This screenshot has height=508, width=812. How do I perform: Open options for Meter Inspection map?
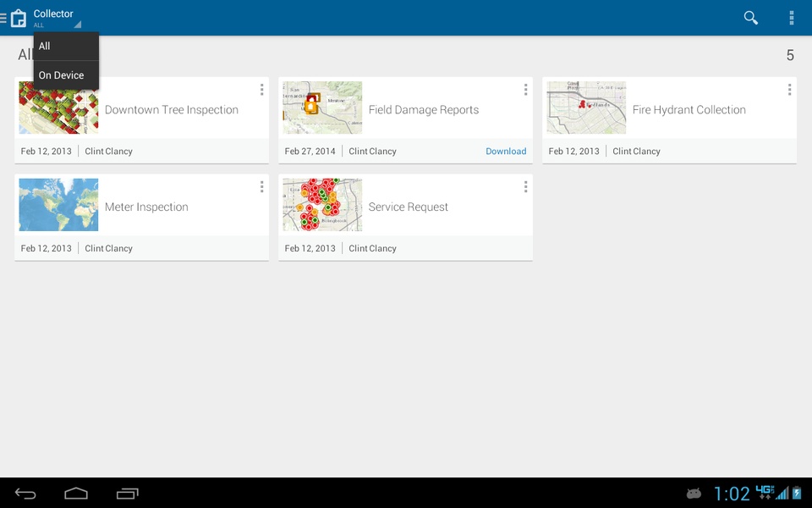(x=261, y=186)
